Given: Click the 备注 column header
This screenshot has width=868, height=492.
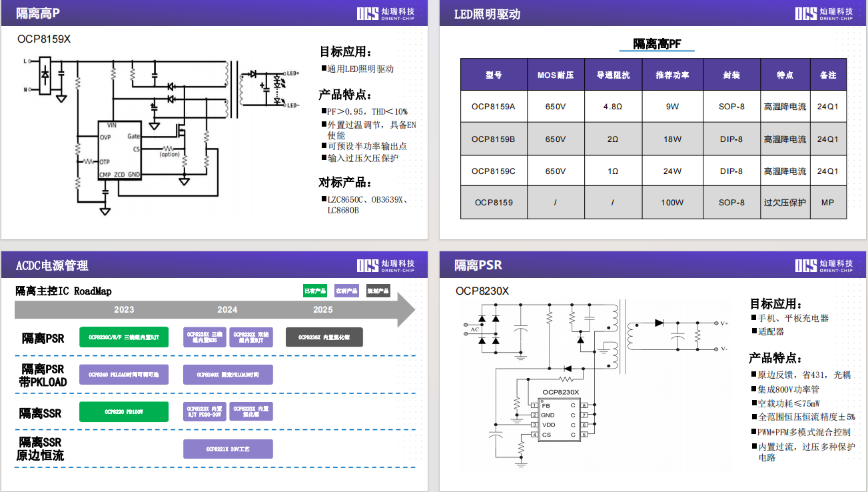Looking at the screenshot, I should point(828,75).
